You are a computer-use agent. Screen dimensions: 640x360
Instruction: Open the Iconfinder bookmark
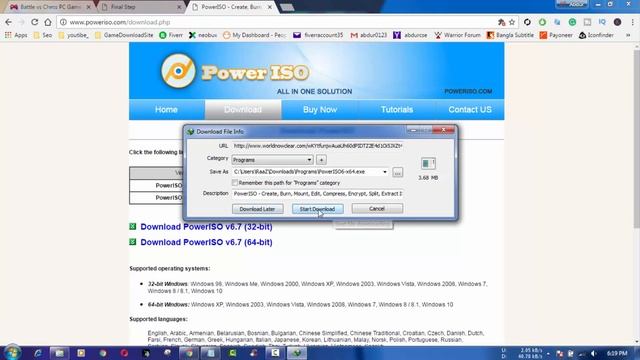click(596, 35)
